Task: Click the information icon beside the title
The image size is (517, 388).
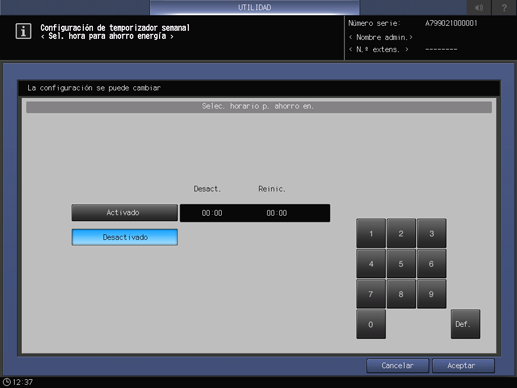Action: (x=23, y=31)
